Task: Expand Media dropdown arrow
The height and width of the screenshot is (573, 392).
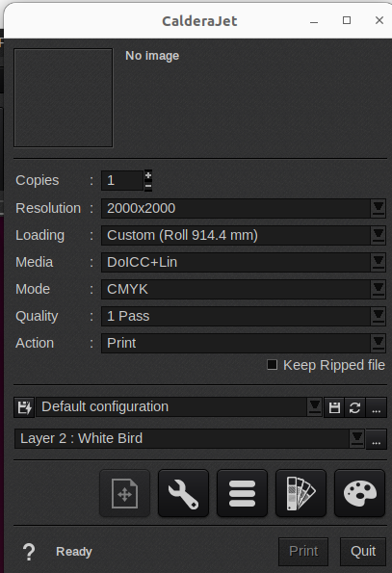Action: pyautogui.click(x=379, y=262)
